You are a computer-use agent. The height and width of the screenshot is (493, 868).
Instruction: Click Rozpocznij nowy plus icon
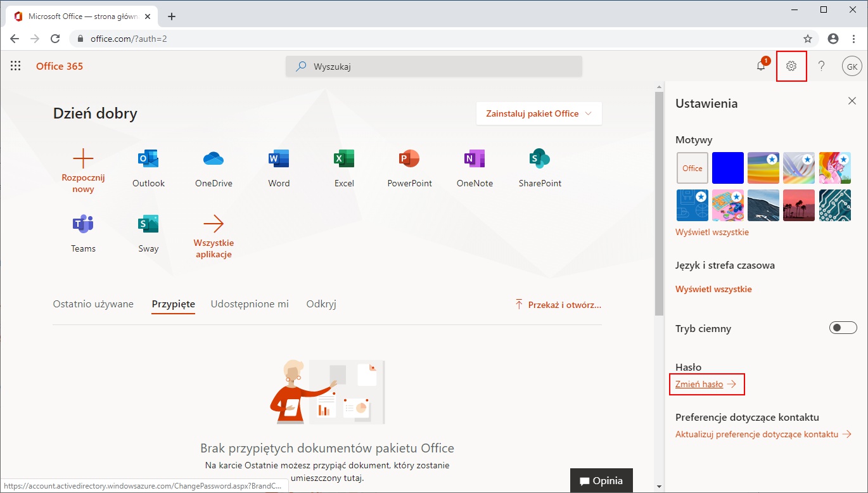[x=83, y=158]
